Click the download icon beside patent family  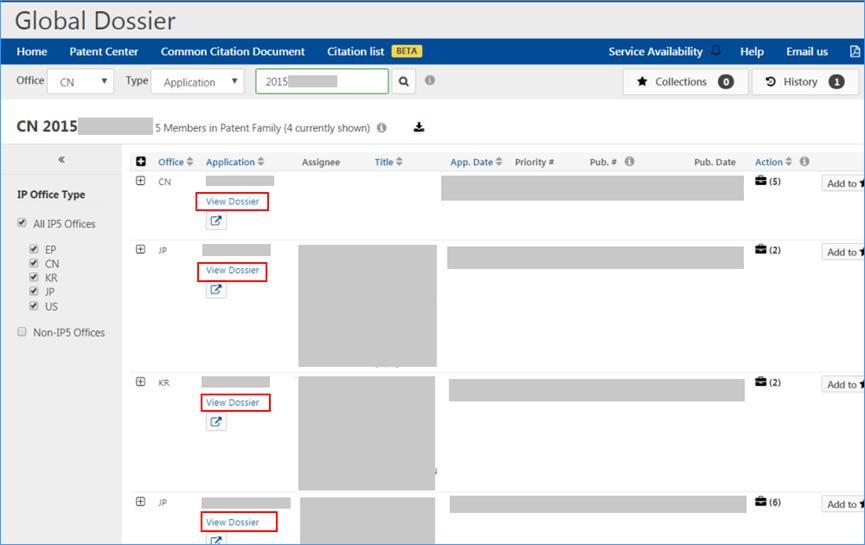pos(419,127)
